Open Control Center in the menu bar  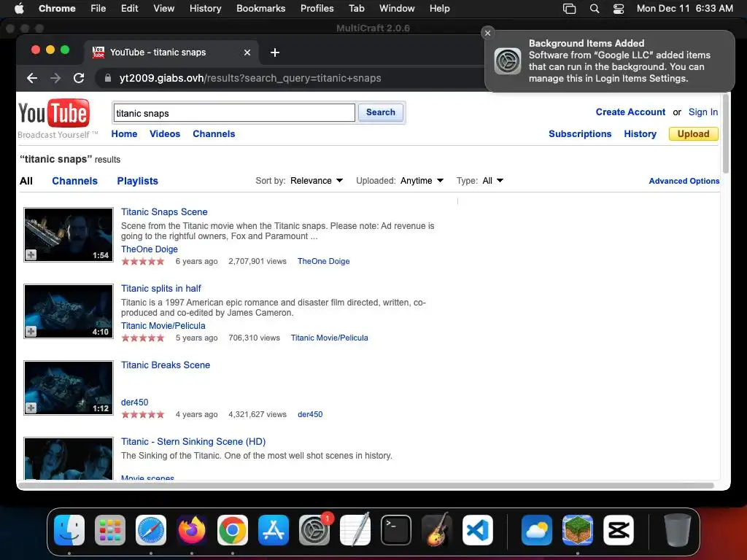click(x=619, y=8)
